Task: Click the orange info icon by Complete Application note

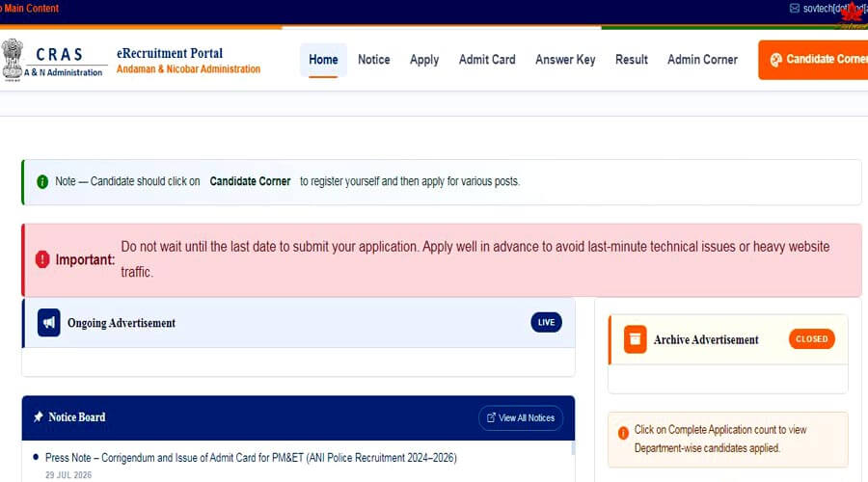Action: [623, 433]
